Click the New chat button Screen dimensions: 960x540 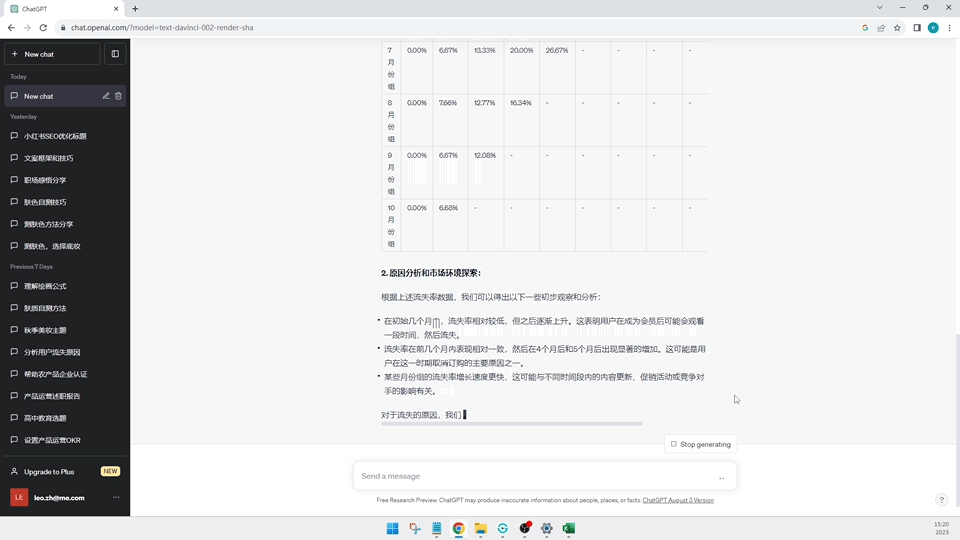click(52, 54)
